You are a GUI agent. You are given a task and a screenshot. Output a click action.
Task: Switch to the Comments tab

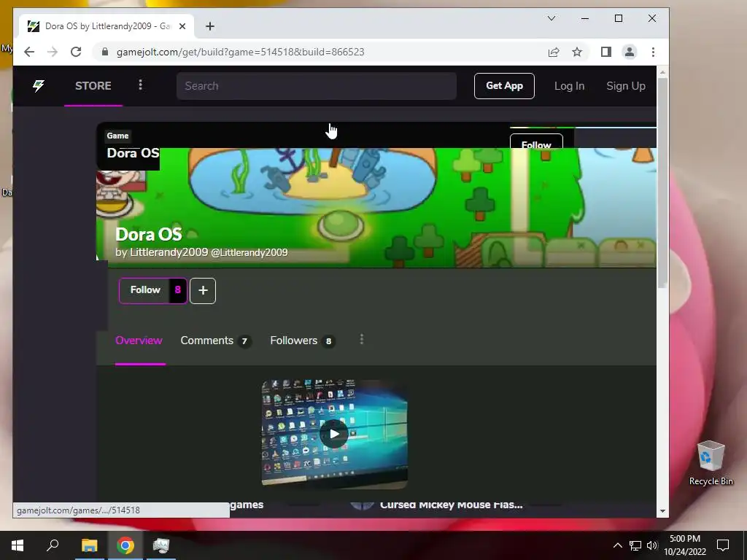click(216, 341)
